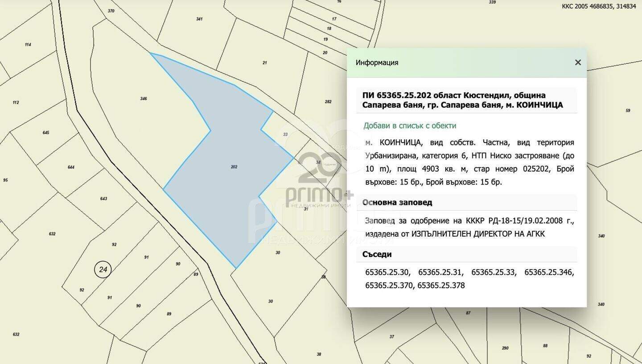This screenshot has height=364, width=642.
Task: Click parcel 31 label on the map
Action: coord(306,209)
